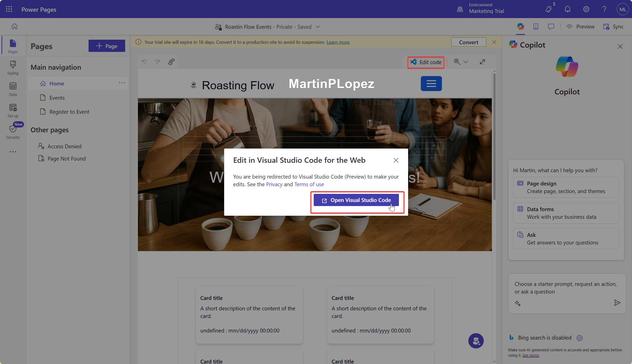Open the Microsoft 365 app launcher
This screenshot has height=364, width=632.
8,9
